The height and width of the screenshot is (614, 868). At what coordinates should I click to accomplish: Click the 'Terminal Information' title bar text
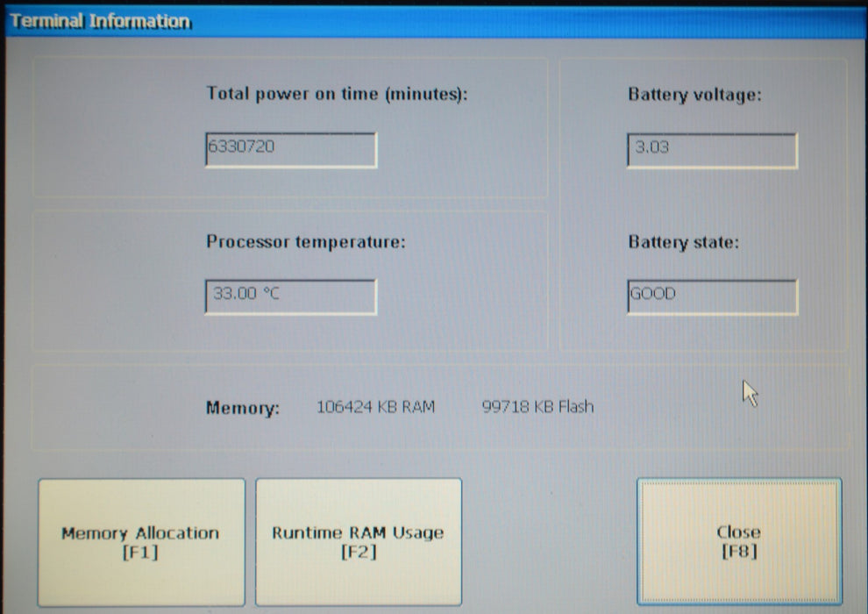[101, 21]
